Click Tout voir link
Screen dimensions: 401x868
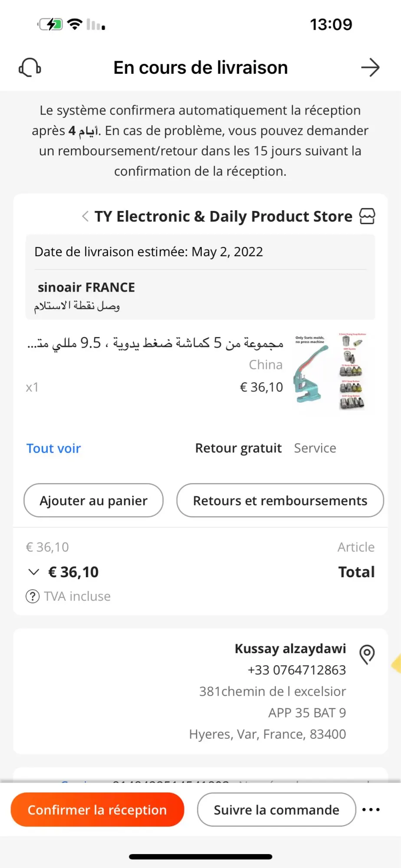click(x=54, y=448)
